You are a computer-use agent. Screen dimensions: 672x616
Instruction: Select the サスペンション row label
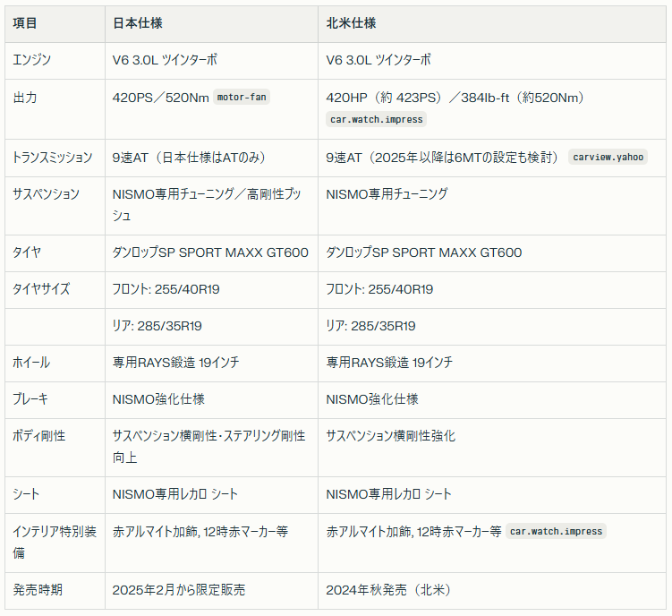coord(47,193)
